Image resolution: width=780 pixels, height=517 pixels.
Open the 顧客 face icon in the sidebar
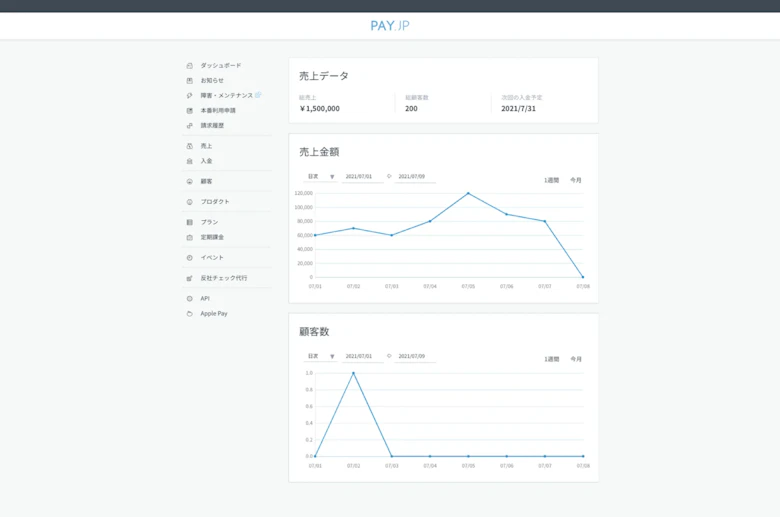pos(190,182)
